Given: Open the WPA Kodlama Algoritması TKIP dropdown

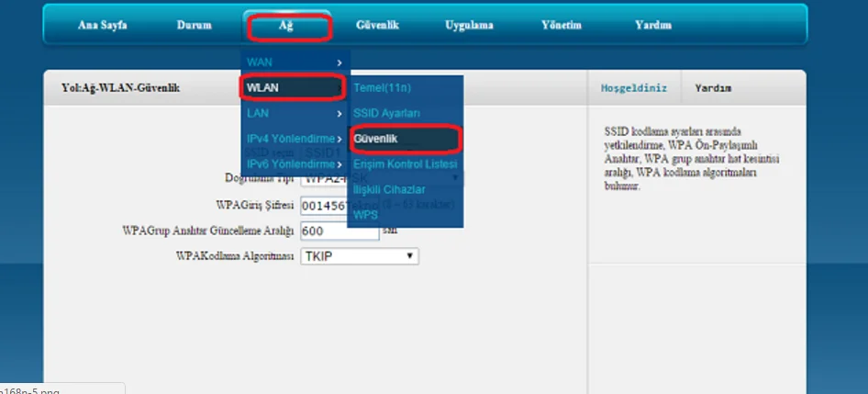Looking at the screenshot, I should pyautogui.click(x=359, y=257).
